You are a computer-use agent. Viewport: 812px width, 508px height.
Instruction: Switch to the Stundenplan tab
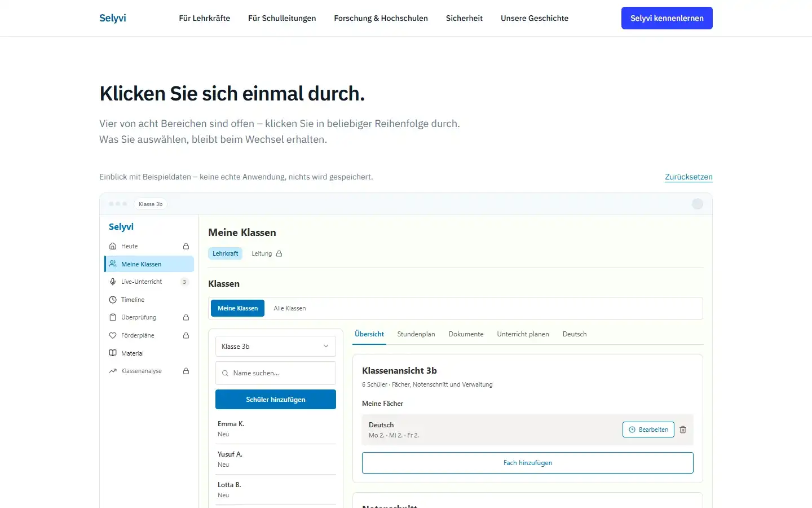coord(416,334)
